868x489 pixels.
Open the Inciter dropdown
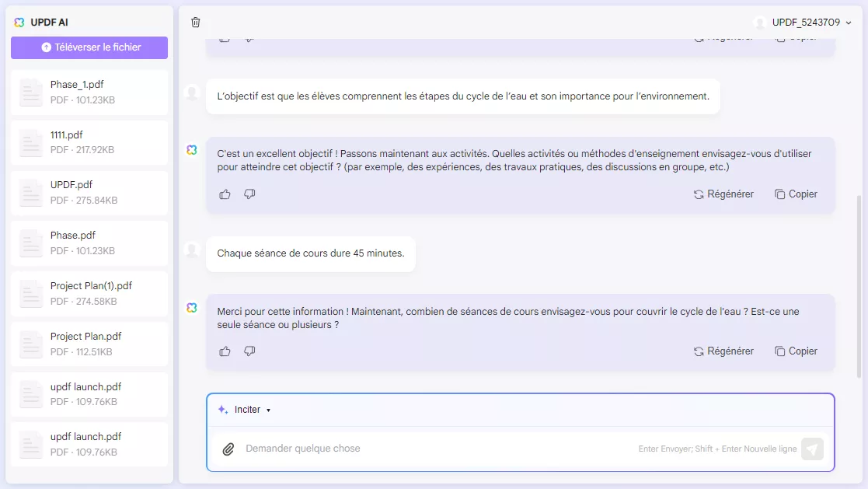[x=249, y=409]
